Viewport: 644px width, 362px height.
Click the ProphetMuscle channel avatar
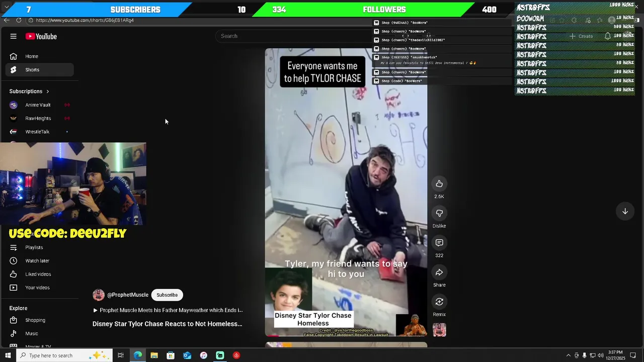(99, 295)
